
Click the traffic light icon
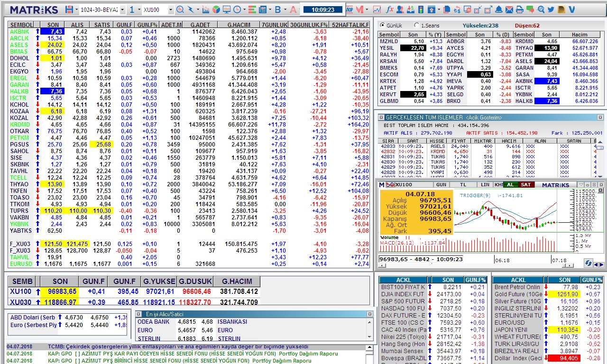tap(421, 9)
